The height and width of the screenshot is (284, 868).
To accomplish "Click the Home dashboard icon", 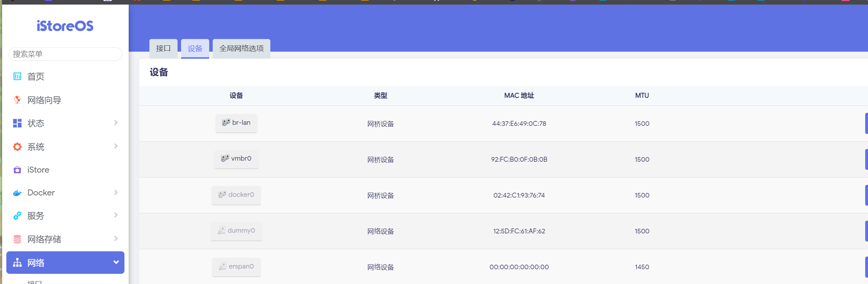I will click(x=17, y=76).
